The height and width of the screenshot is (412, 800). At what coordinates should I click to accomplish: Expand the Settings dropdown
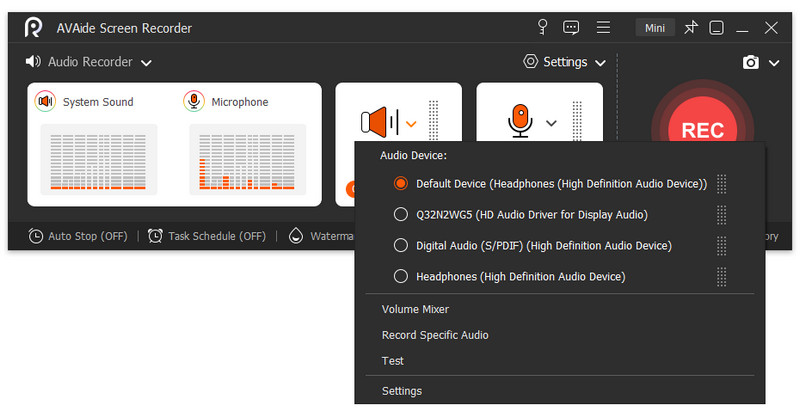point(601,63)
